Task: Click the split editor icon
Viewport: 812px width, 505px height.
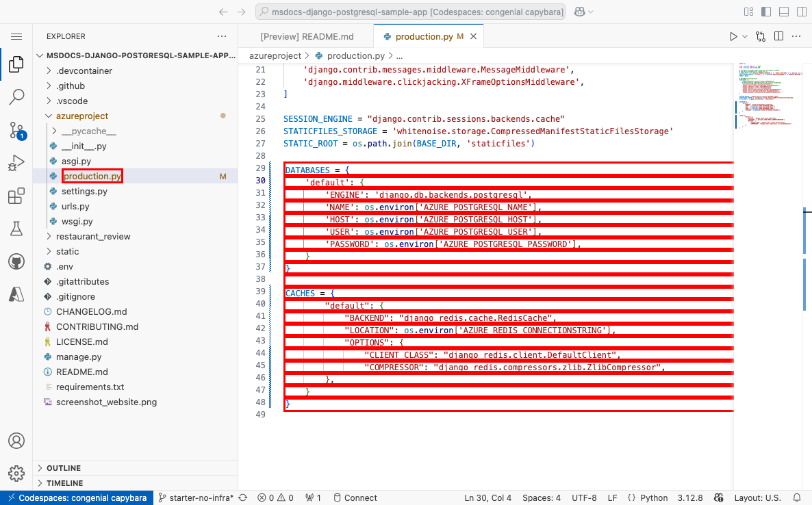Action: (x=778, y=37)
